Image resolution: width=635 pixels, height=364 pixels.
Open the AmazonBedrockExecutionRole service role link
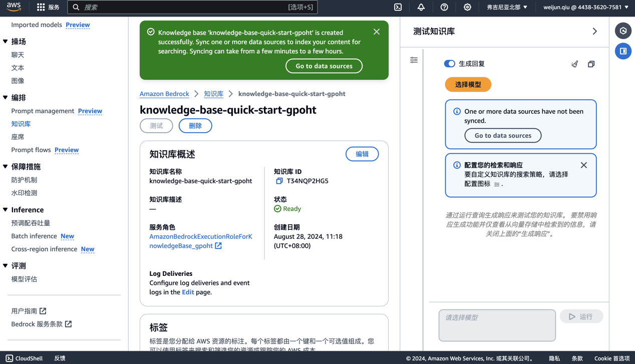[x=201, y=241]
